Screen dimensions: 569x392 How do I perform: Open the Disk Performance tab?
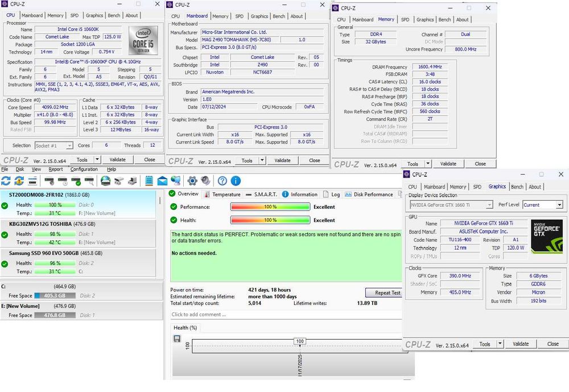click(369, 194)
